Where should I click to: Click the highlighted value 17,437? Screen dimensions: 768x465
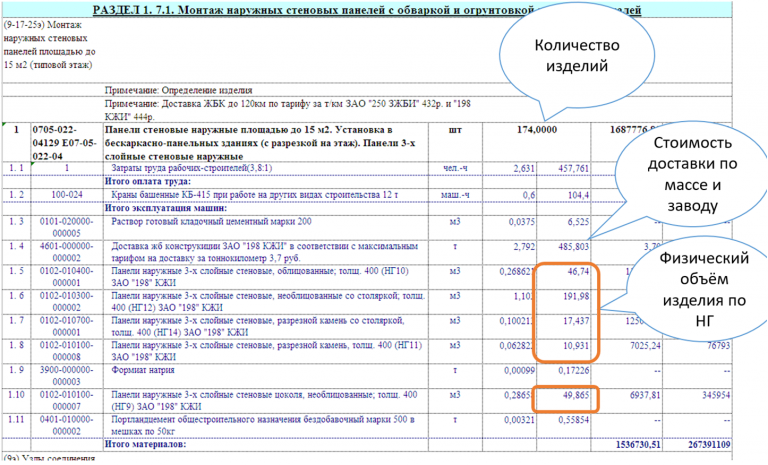pyautogui.click(x=576, y=321)
